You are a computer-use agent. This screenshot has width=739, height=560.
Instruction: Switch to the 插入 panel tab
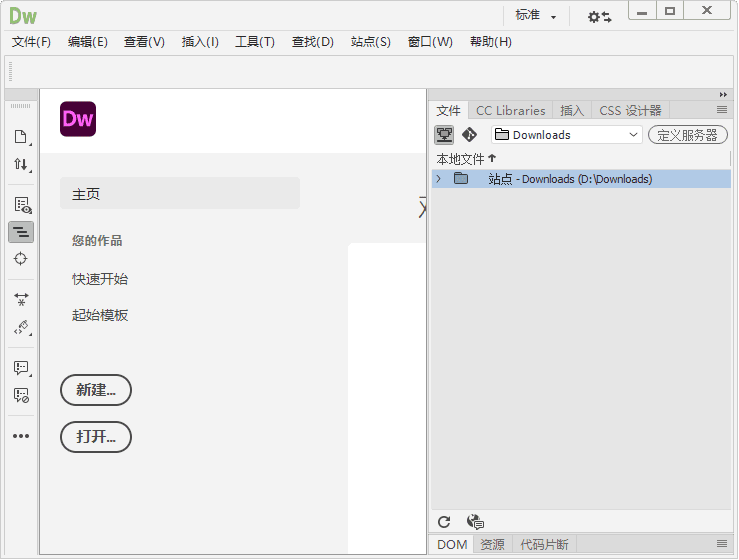tap(572, 111)
